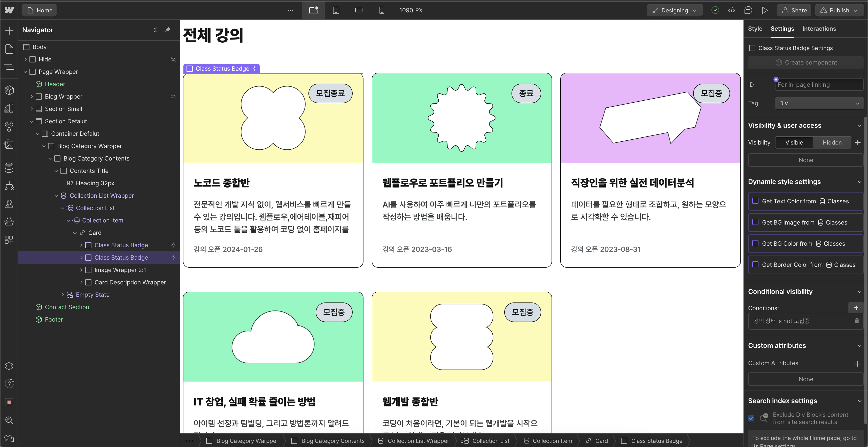Expand the Empty State node
868x447 pixels.
pyautogui.click(x=63, y=295)
